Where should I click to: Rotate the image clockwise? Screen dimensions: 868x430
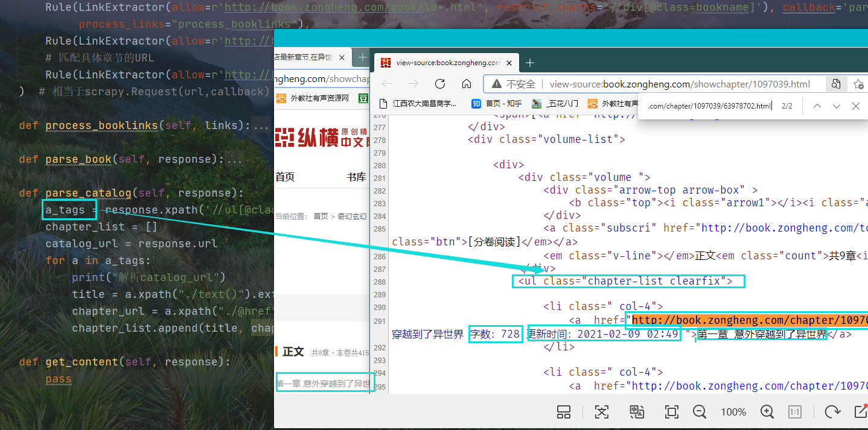tap(832, 412)
